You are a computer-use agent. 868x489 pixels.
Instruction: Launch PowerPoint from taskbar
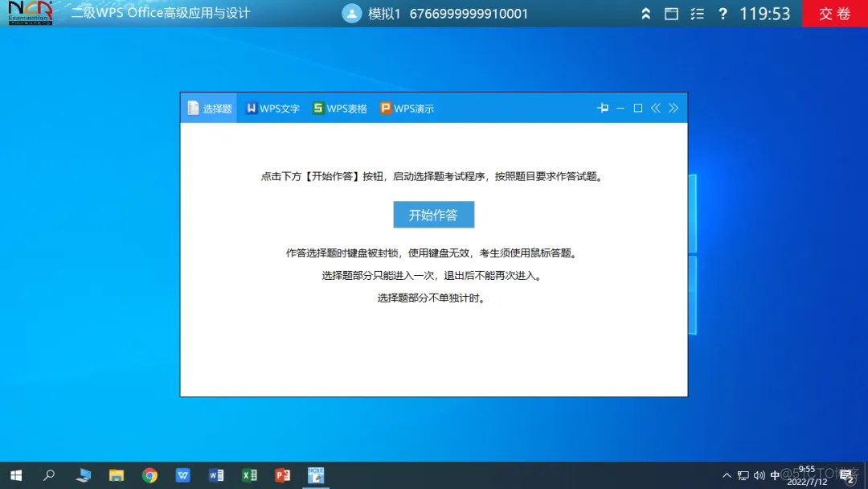tap(282, 475)
